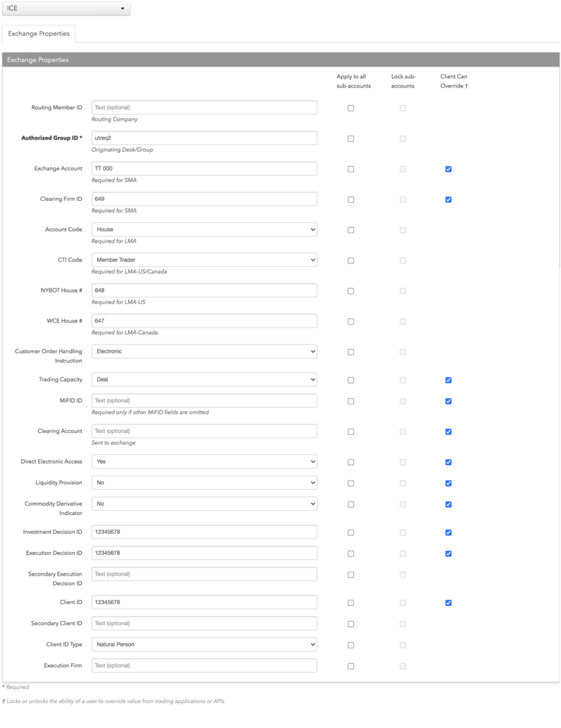Check Apply to all sub-accounts for Execution Firm

(351, 666)
